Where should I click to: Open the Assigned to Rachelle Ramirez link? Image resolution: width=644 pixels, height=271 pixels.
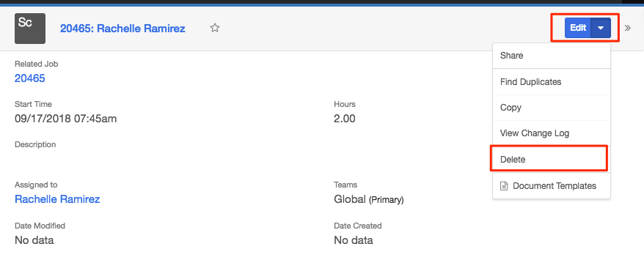57,199
